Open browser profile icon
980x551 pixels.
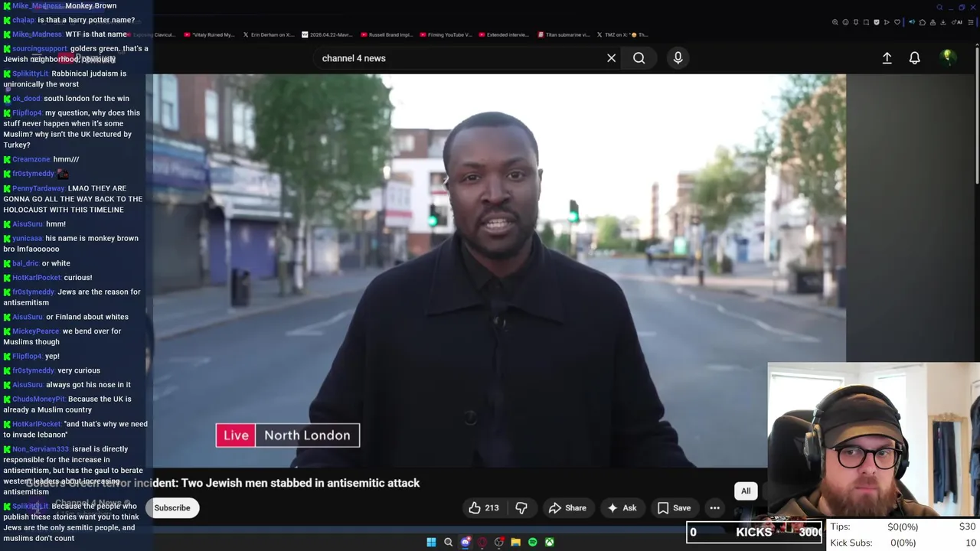pyautogui.click(x=933, y=22)
